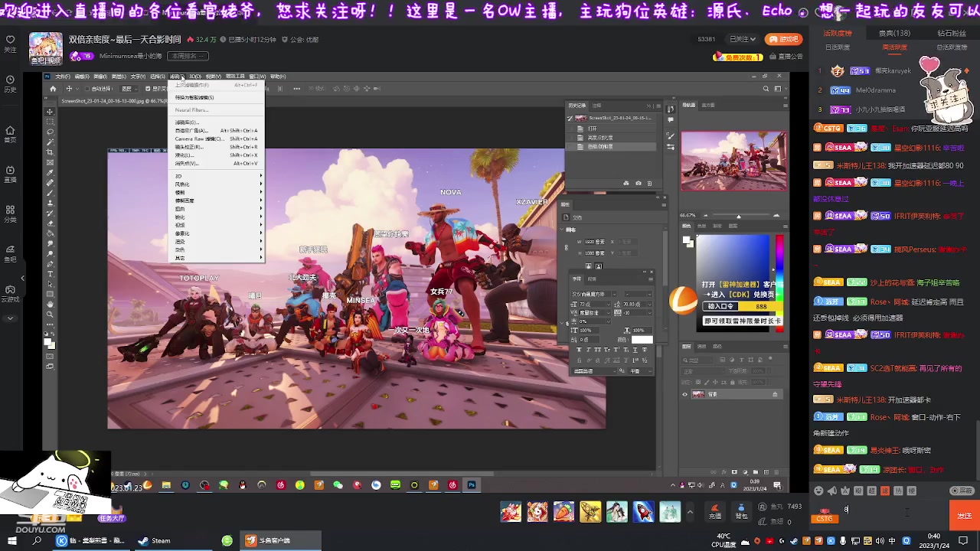
Task: Open the 图像(I) menu in Photoshop
Action: pyautogui.click(x=100, y=77)
